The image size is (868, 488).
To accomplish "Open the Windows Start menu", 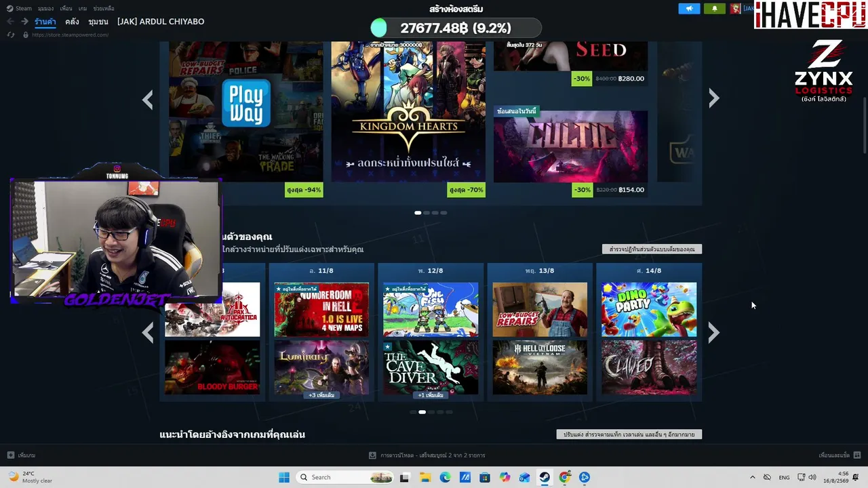I will coord(284,477).
